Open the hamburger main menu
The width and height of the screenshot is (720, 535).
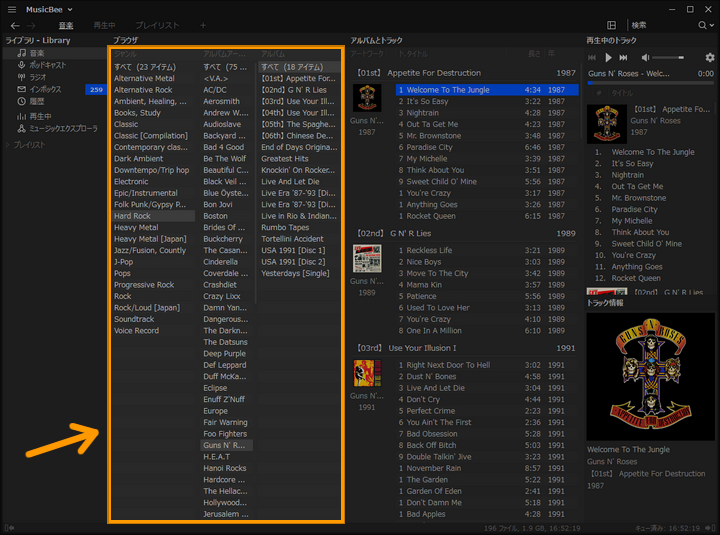[x=12, y=9]
